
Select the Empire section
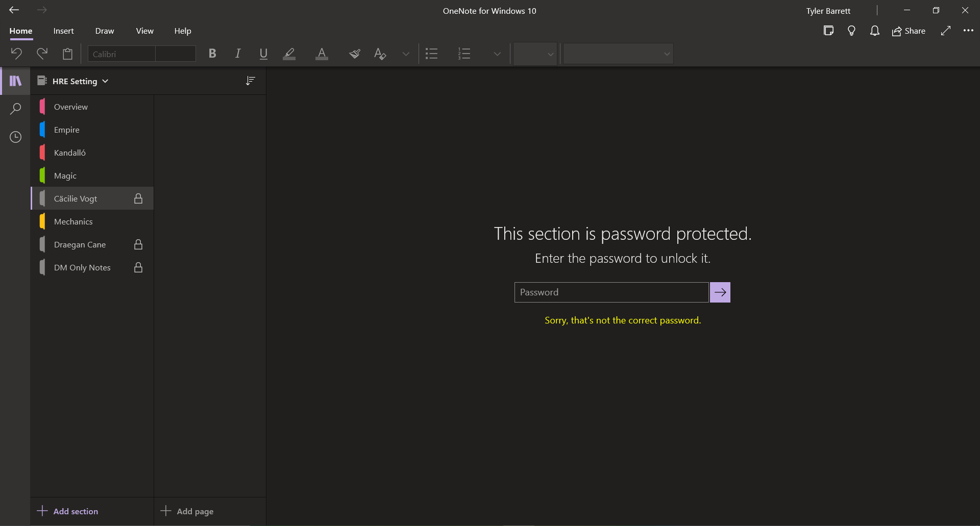[x=92, y=130]
